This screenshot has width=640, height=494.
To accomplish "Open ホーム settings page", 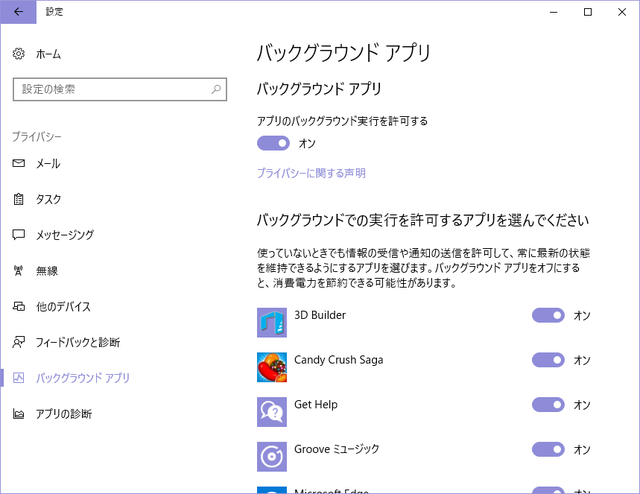I will pyautogui.click(x=48, y=54).
